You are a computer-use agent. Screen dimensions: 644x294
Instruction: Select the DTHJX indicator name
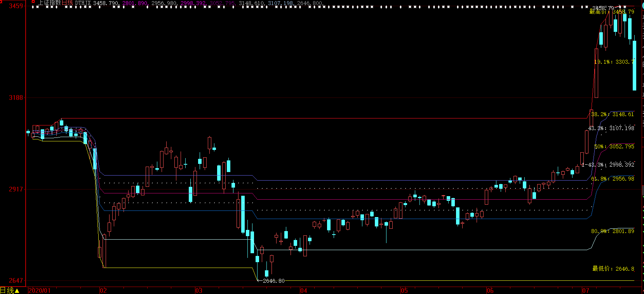click(83, 3)
